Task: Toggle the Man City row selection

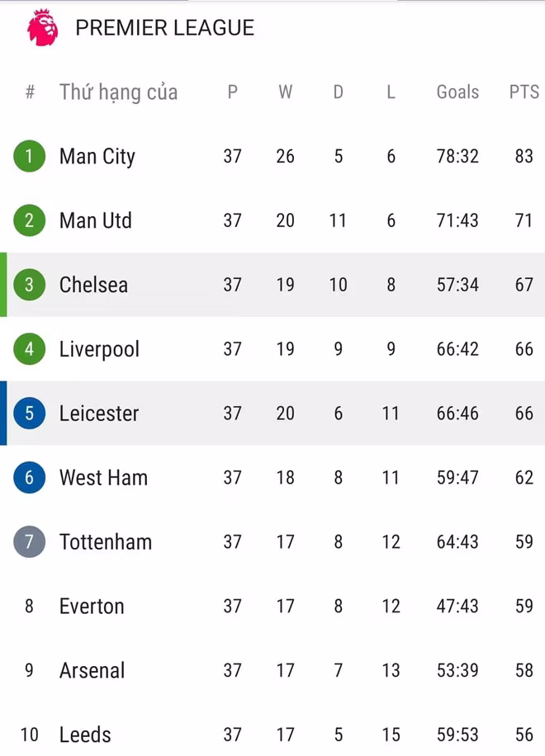Action: click(x=272, y=156)
